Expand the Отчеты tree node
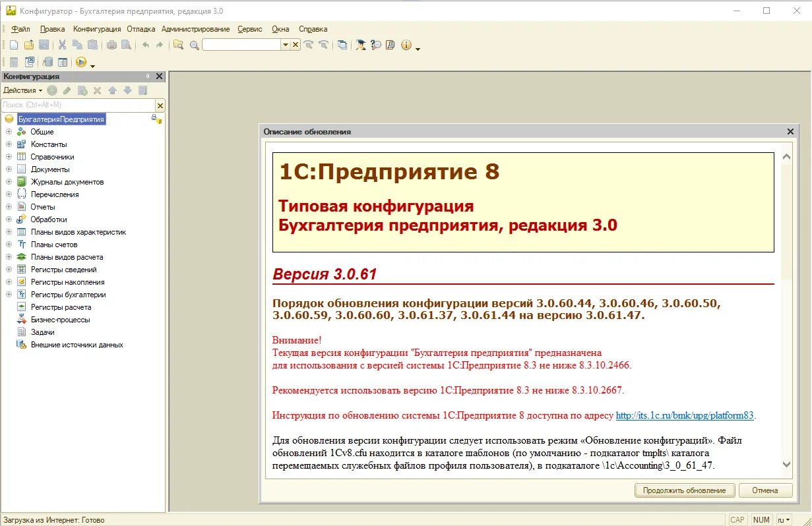 [9, 207]
